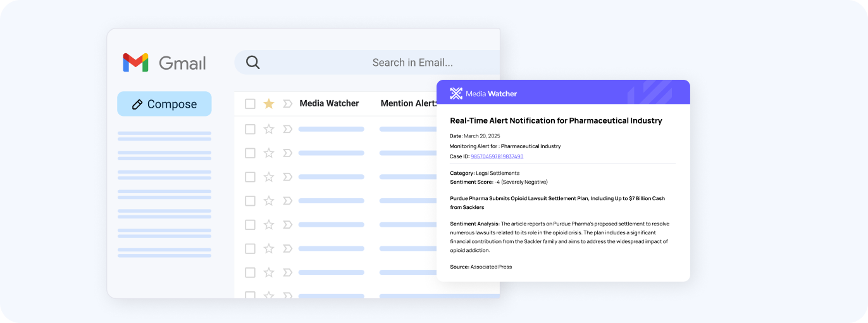Image resolution: width=868 pixels, height=323 pixels.
Task: Mark important the email just below Media Watcher
Action: [x=287, y=129]
